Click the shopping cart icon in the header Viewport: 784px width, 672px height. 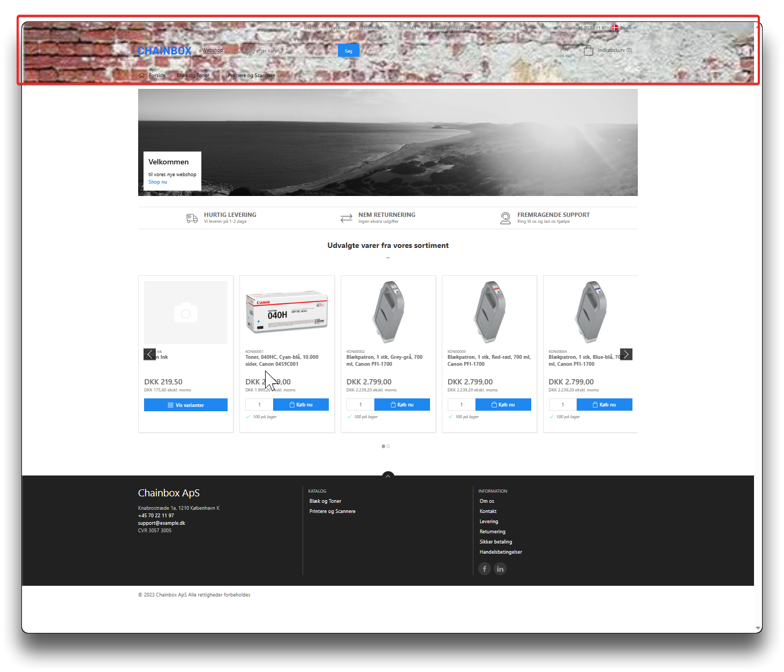[589, 50]
